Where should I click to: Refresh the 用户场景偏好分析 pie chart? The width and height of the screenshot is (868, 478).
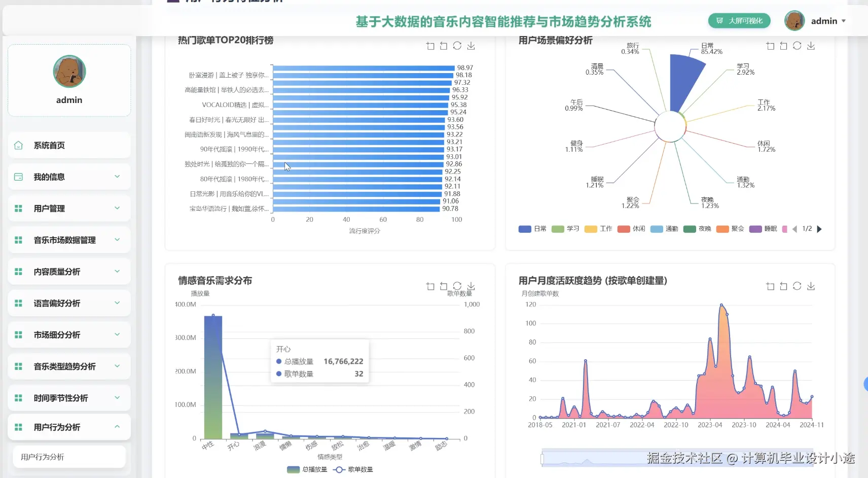point(797,45)
